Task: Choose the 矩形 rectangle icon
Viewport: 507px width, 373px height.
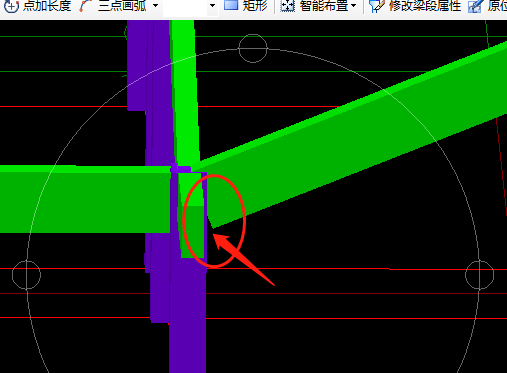Action: click(231, 5)
